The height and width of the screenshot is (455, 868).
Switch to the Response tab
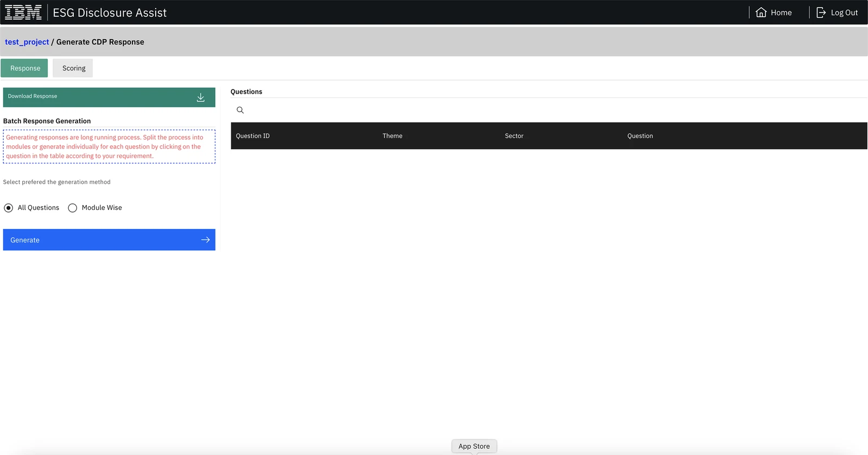25,68
